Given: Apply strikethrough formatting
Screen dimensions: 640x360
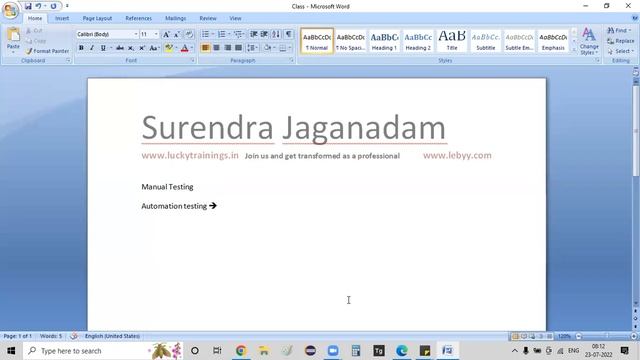Looking at the screenshot, I should (x=120, y=48).
